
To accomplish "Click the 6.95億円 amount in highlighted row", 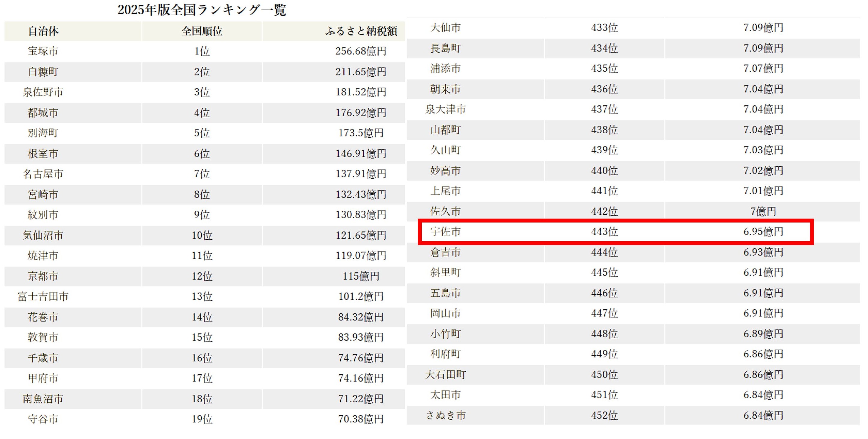I will (x=763, y=232).
